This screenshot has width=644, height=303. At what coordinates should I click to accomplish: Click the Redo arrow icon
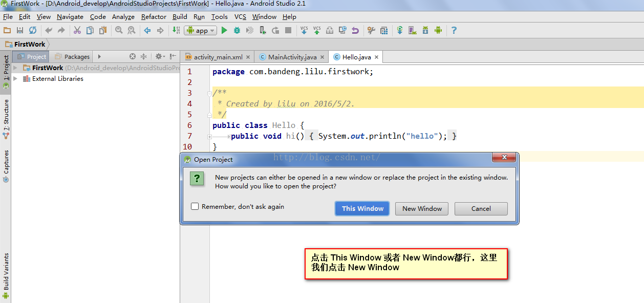[61, 31]
